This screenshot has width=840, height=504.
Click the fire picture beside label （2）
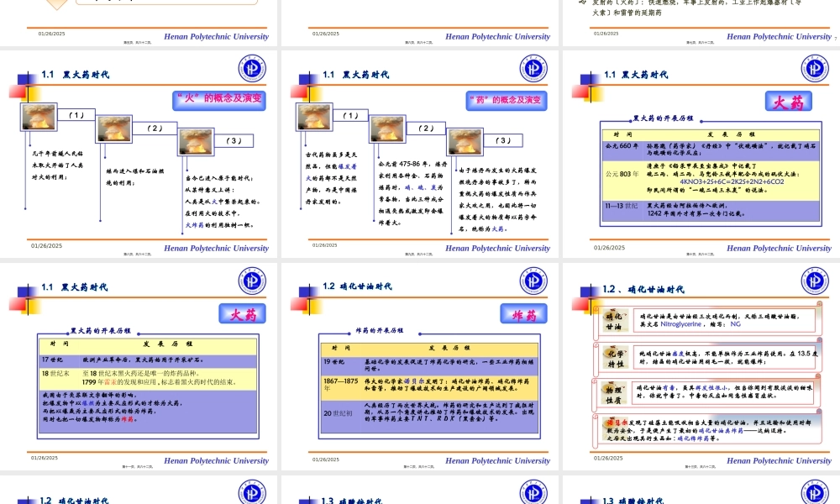(x=113, y=128)
